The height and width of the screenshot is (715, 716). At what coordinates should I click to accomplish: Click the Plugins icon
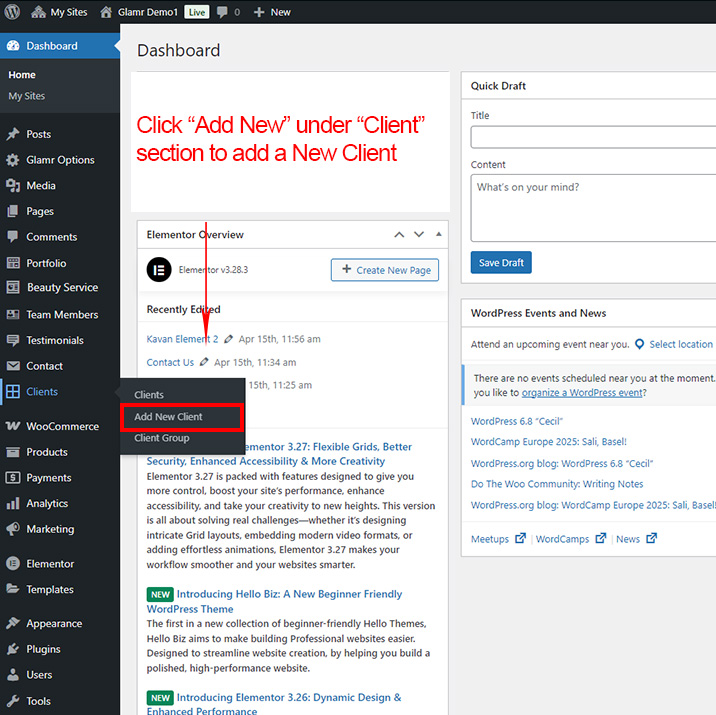13,649
